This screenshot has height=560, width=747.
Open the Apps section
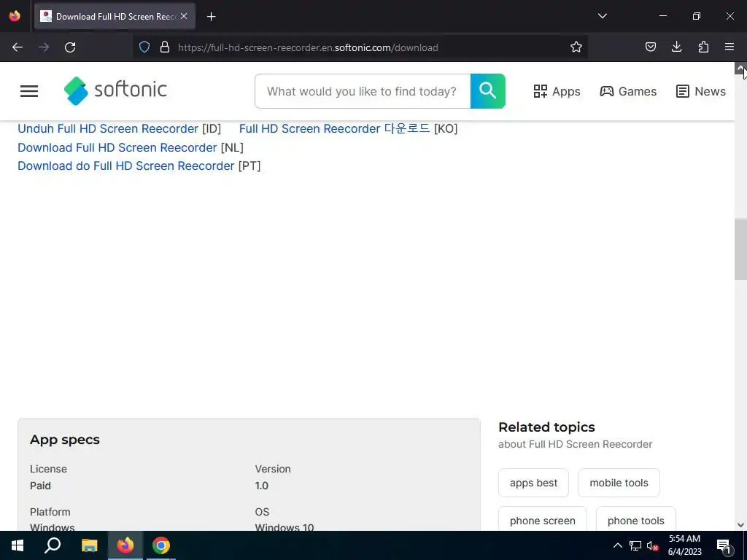tap(557, 91)
